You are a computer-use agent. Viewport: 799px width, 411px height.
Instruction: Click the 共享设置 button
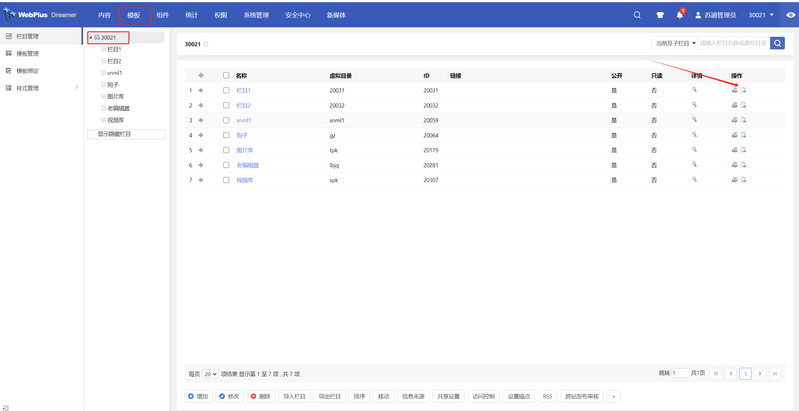tap(448, 396)
